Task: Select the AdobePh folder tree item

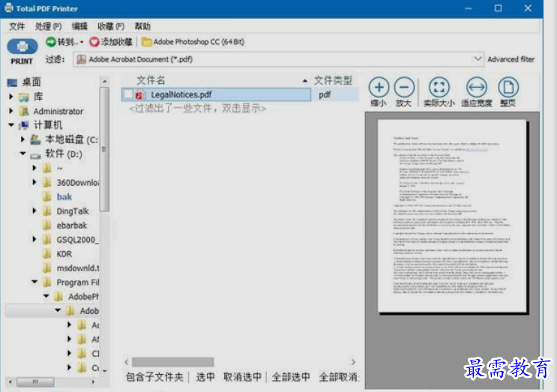Action: click(x=83, y=297)
